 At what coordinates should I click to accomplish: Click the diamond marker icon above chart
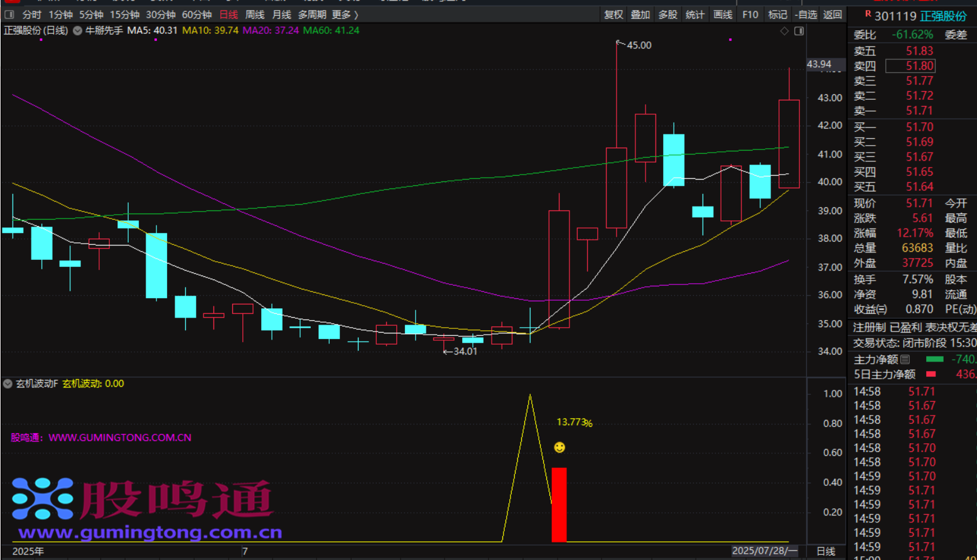784,31
